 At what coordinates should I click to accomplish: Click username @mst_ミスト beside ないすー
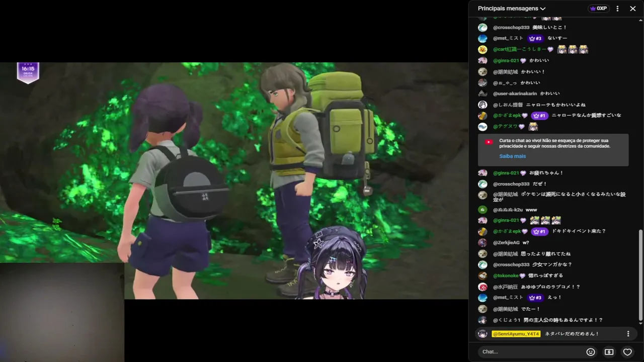509,38
